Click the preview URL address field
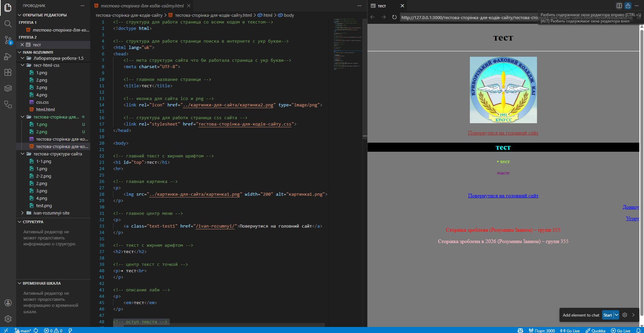Screen dimensions: 644x333 tap(470, 17)
